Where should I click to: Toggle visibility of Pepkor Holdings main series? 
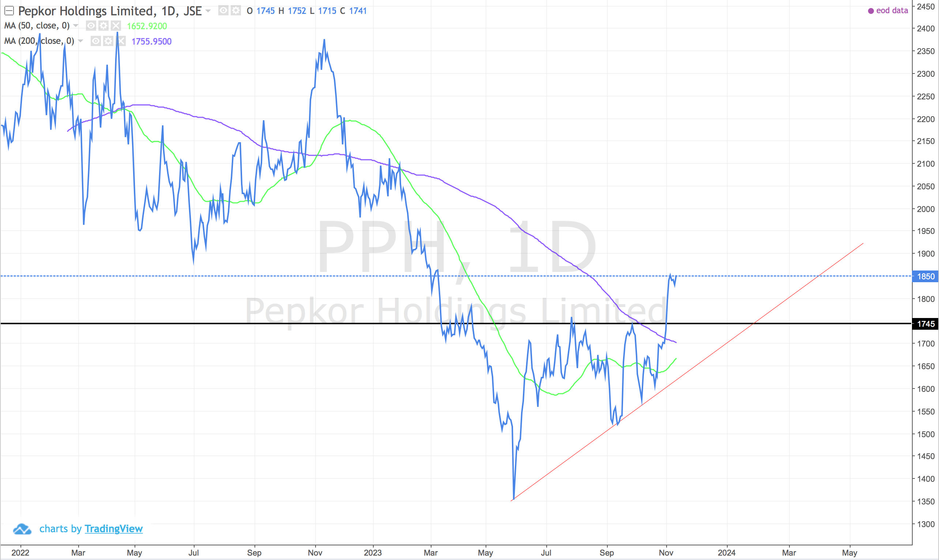tap(223, 11)
